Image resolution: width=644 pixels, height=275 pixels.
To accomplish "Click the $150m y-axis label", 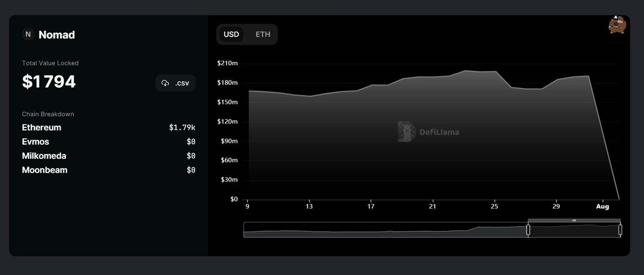I will (x=227, y=102).
